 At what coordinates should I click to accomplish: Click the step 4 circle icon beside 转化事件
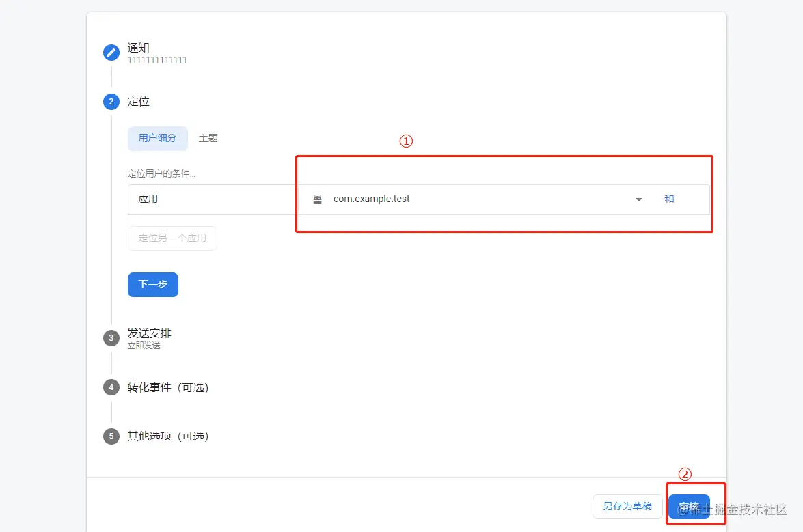pyautogui.click(x=111, y=387)
